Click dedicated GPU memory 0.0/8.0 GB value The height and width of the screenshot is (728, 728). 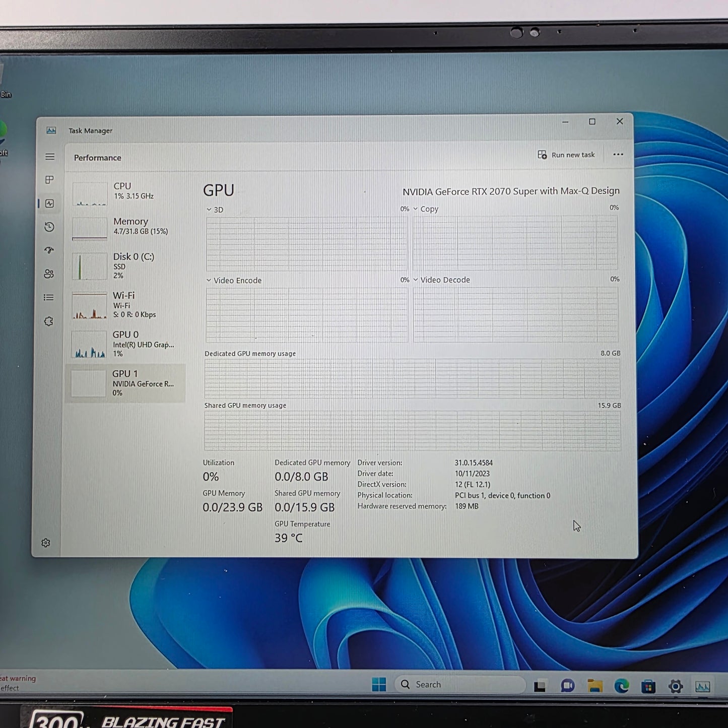point(301,477)
